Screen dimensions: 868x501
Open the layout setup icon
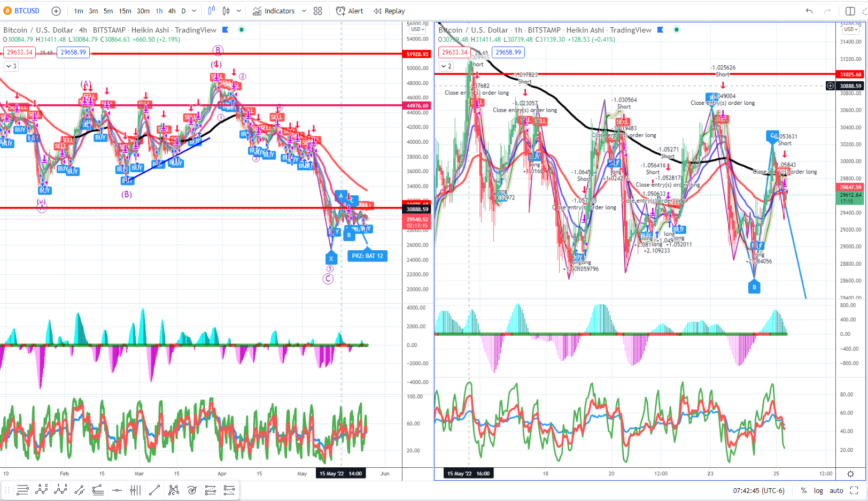point(850,11)
